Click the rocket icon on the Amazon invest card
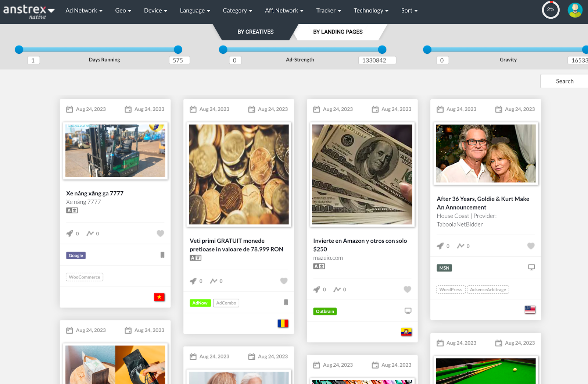 click(316, 289)
